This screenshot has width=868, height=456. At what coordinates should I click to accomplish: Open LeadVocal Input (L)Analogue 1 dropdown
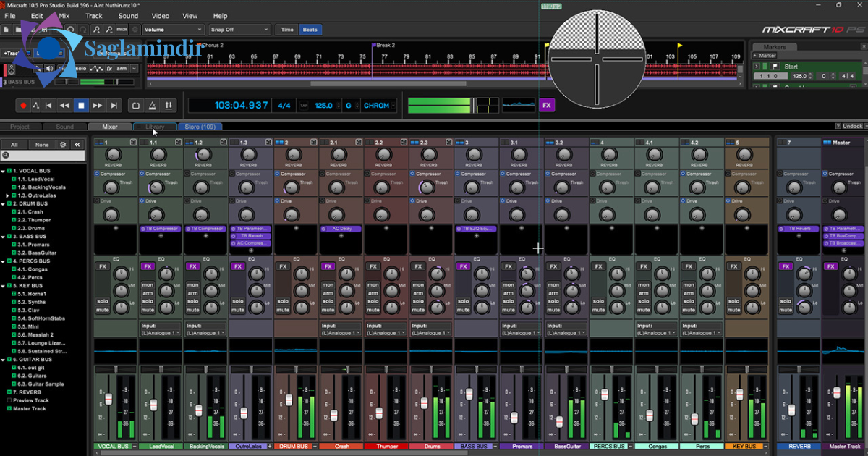(x=161, y=333)
